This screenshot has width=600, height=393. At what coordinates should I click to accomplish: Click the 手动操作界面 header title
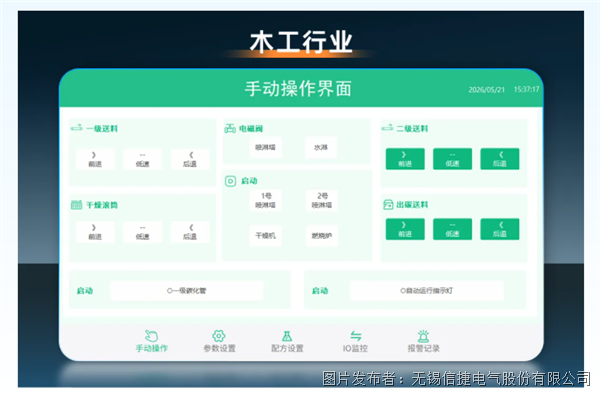(298, 89)
